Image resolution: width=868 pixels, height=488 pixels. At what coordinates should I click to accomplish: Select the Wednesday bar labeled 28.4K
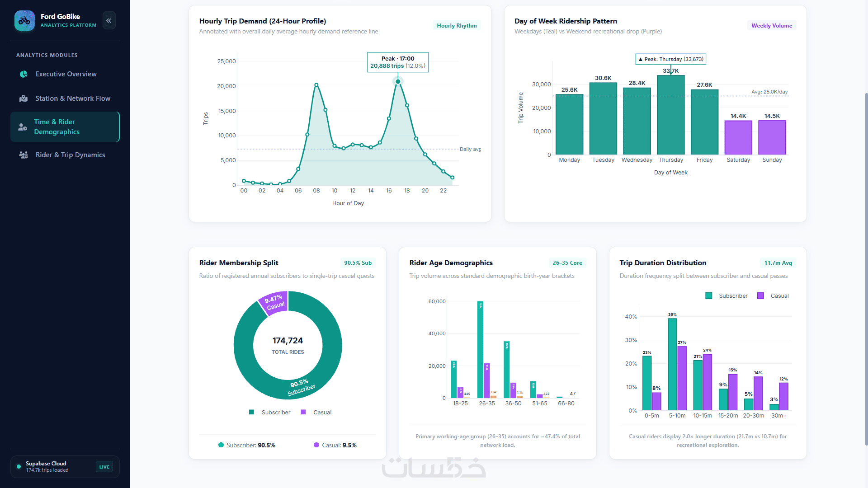tap(637, 121)
